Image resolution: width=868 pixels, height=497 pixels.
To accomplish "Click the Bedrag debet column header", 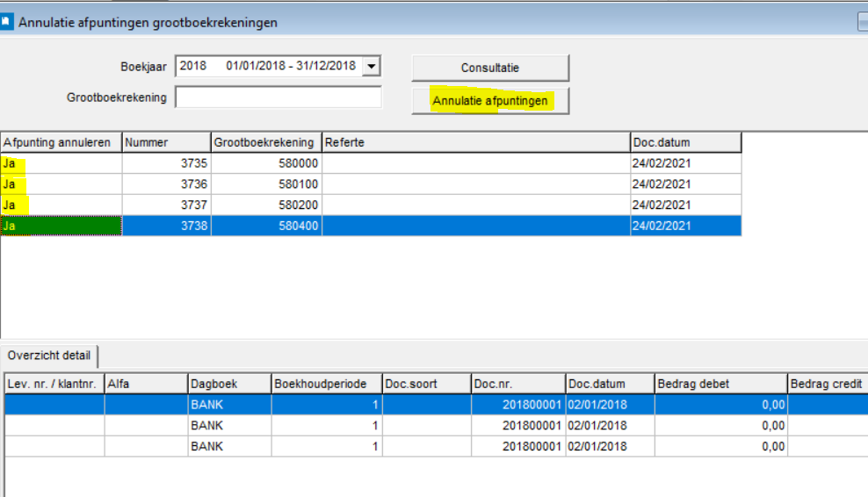I will (720, 384).
